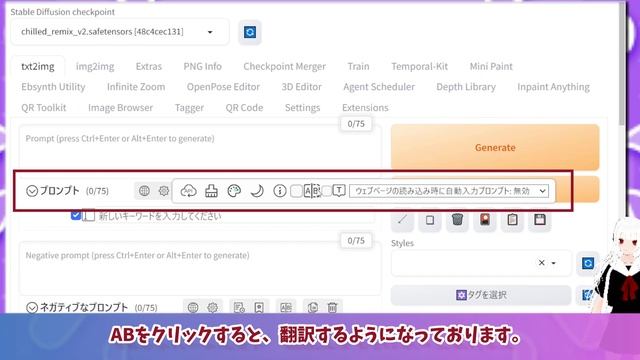Click the copy icon in negative prompt toolbar
Viewport: 640px width, 360px height.
[x=313, y=307]
